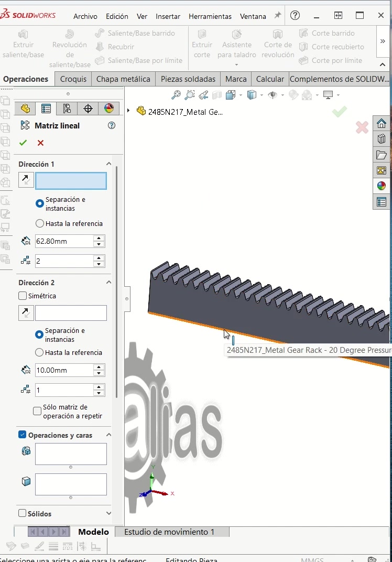The image size is (392, 562).
Task: Collapse the Dirección 1 section
Action: (x=108, y=164)
